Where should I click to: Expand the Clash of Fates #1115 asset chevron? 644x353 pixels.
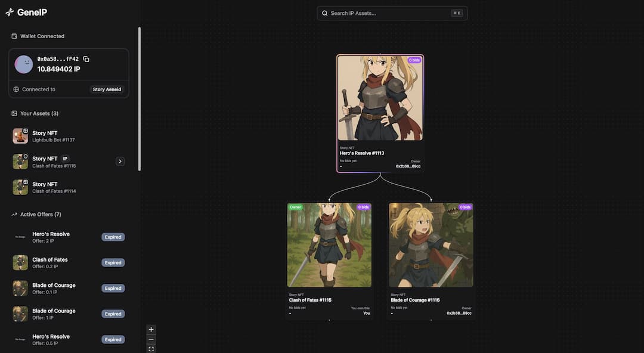pyautogui.click(x=120, y=161)
